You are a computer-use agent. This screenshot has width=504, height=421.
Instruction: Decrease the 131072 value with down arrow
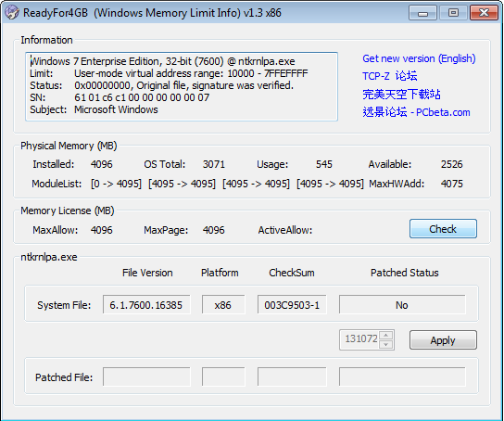pos(385,344)
